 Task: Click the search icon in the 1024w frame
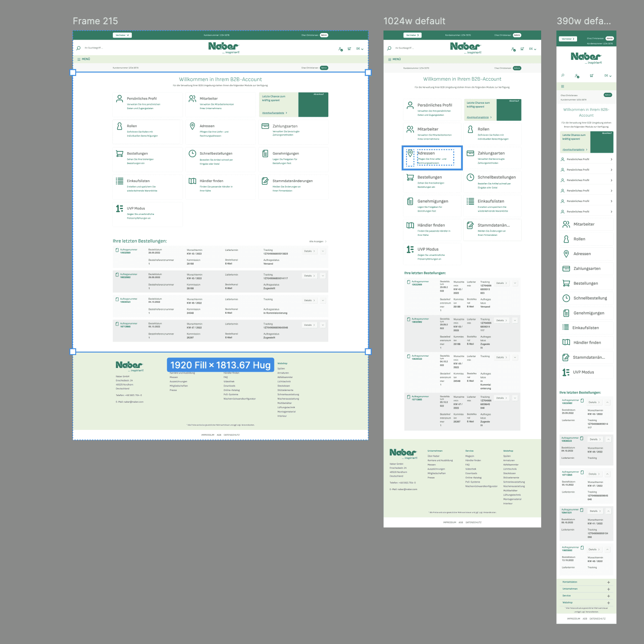[x=389, y=49]
